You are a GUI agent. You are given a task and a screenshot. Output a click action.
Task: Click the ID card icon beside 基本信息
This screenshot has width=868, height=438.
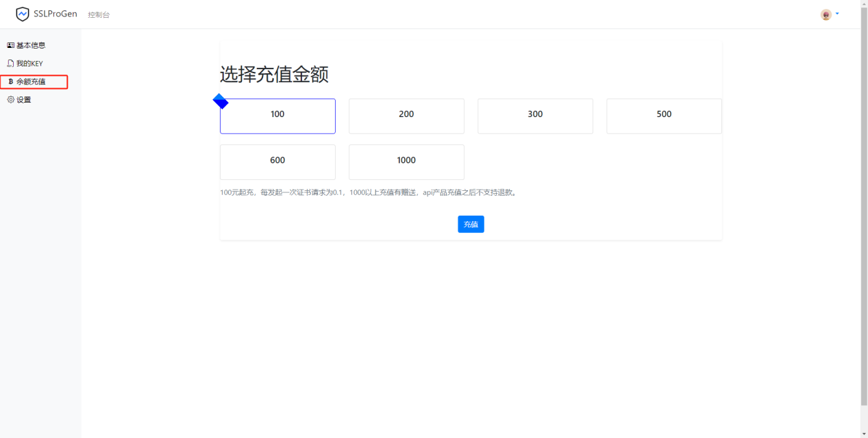(10, 45)
